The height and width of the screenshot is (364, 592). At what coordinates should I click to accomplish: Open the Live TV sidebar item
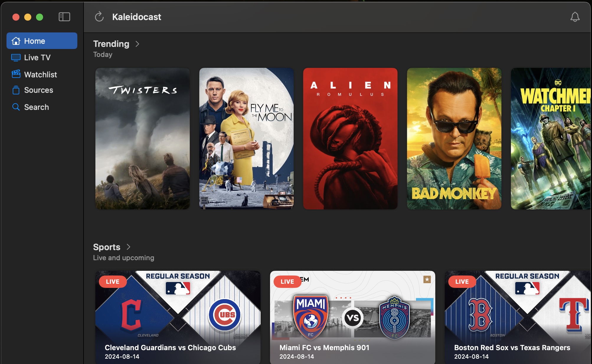[x=42, y=58]
